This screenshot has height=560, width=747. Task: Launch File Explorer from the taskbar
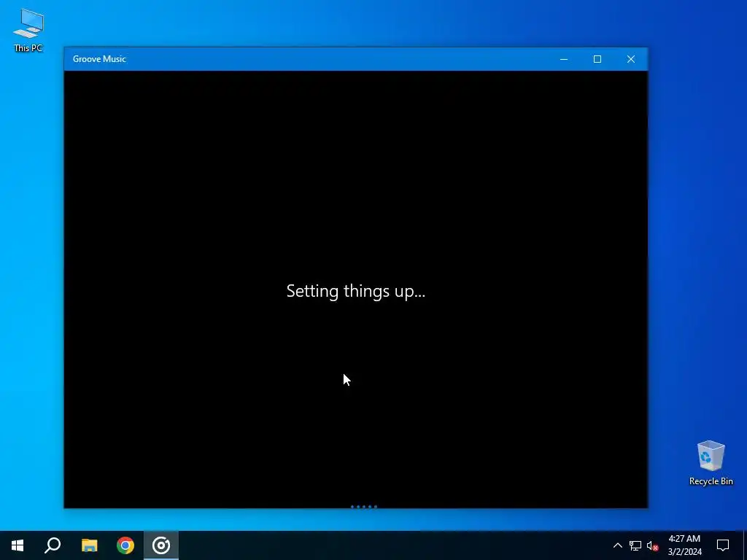(89, 545)
